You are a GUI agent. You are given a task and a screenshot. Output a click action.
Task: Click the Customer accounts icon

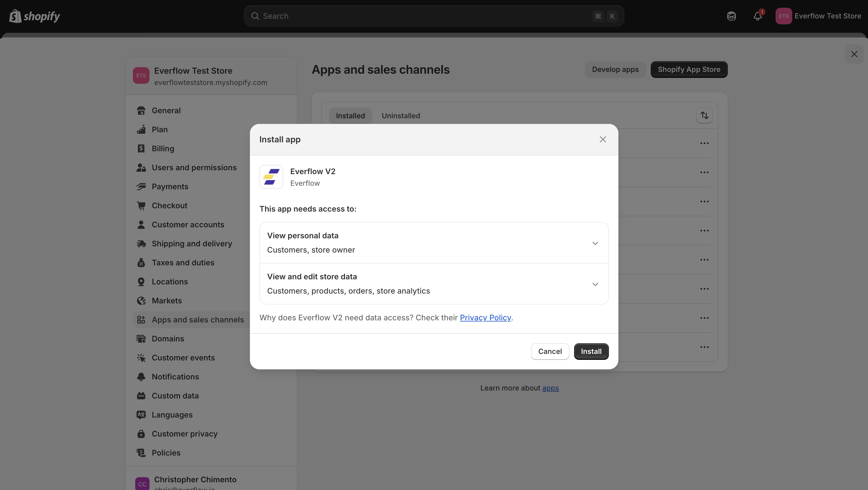[x=141, y=224]
